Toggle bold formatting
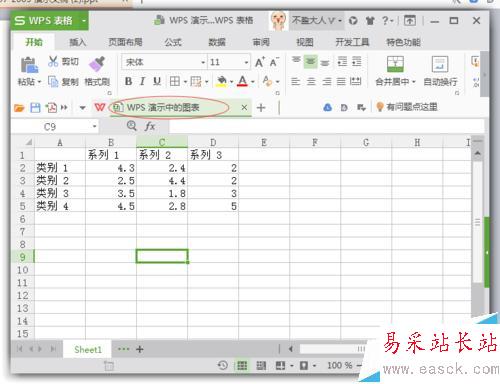The image size is (500, 384). pos(128,81)
